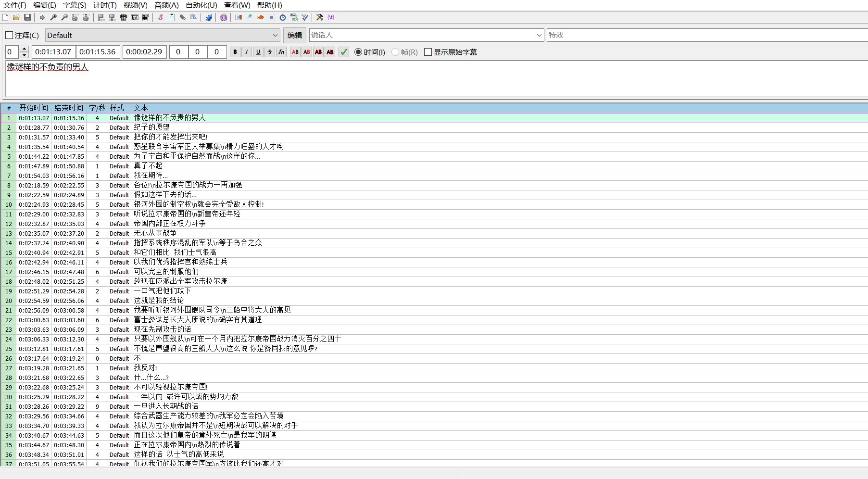Open the Styles Manager S icon
This screenshot has width=868, height=479.
pos(161,17)
